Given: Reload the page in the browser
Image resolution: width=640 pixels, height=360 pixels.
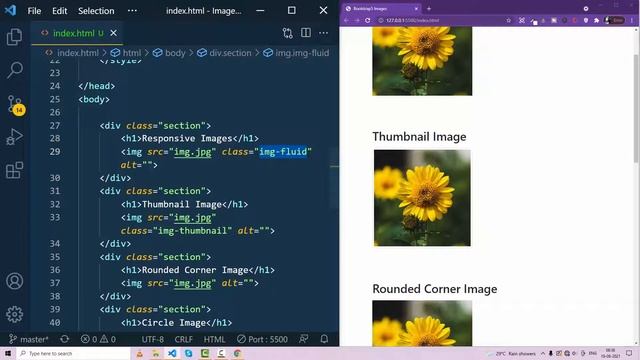Looking at the screenshot, I should click(368, 20).
